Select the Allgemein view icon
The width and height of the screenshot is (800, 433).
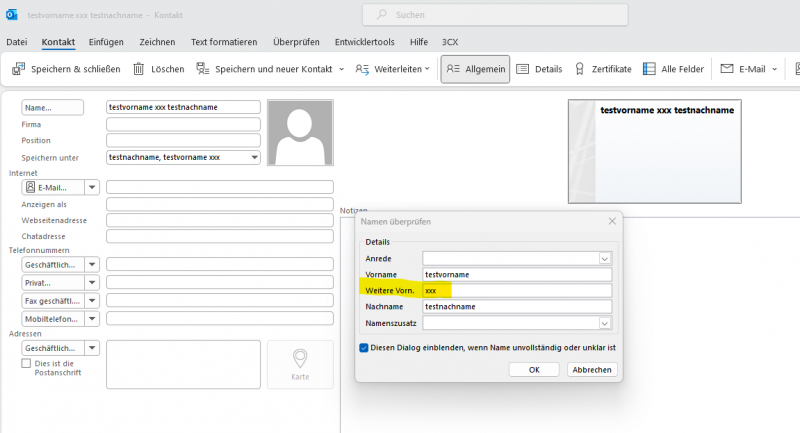(x=453, y=69)
